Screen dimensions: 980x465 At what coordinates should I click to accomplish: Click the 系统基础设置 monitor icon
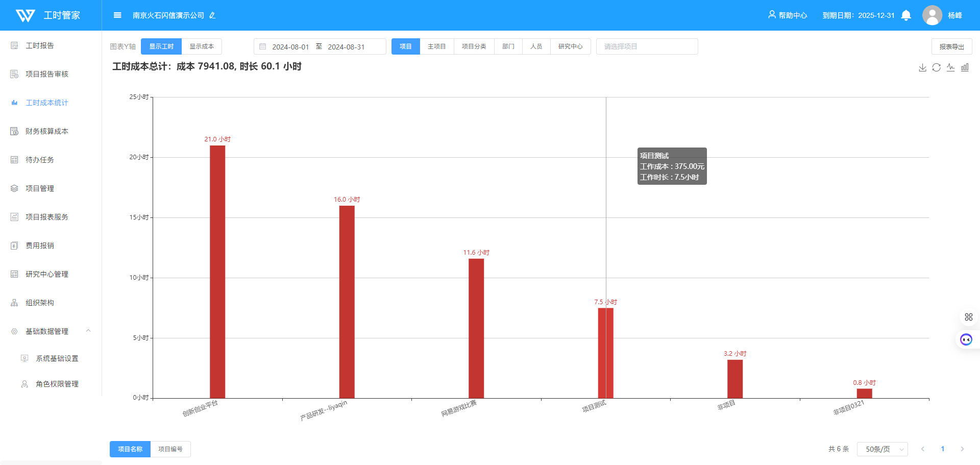(24, 358)
